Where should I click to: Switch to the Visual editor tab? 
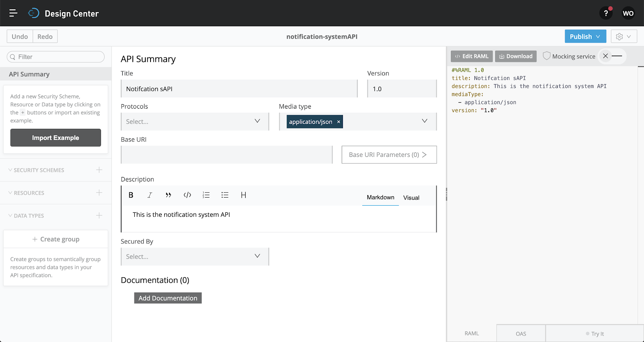[x=411, y=198]
